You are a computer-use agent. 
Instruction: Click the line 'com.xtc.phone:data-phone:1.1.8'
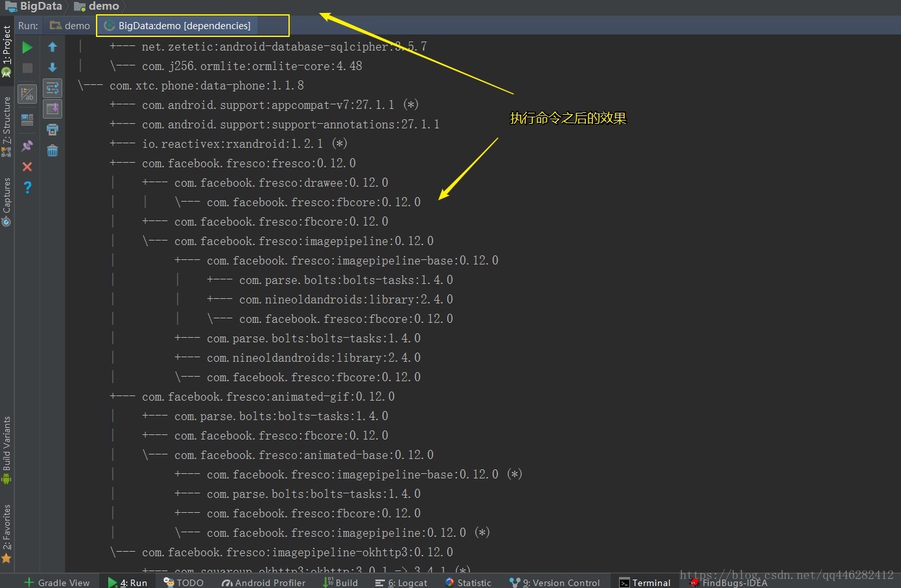(207, 86)
